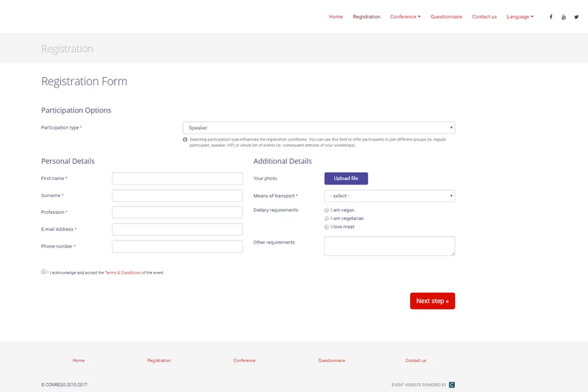This screenshot has width=588, height=392.
Task: Open the Twitter icon link
Action: point(576,17)
